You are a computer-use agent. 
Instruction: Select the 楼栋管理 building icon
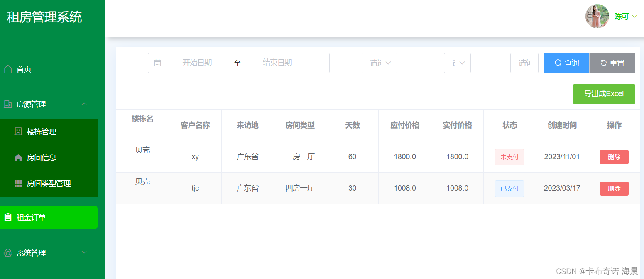17,131
